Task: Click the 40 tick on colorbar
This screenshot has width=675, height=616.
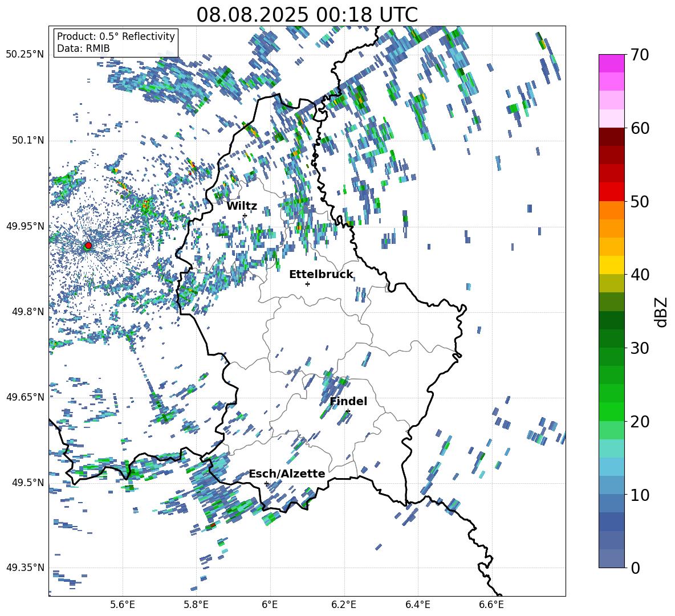Action: click(639, 275)
